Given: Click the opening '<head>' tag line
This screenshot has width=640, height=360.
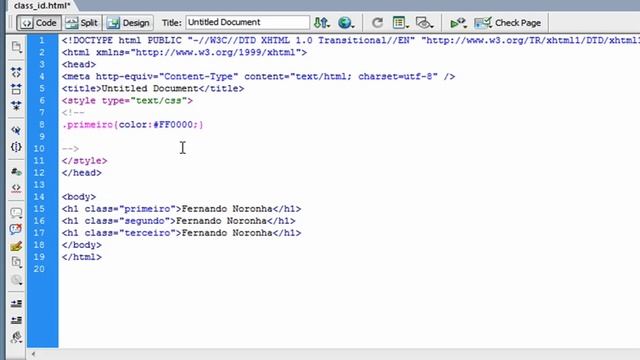Looking at the screenshot, I should [x=79, y=64].
